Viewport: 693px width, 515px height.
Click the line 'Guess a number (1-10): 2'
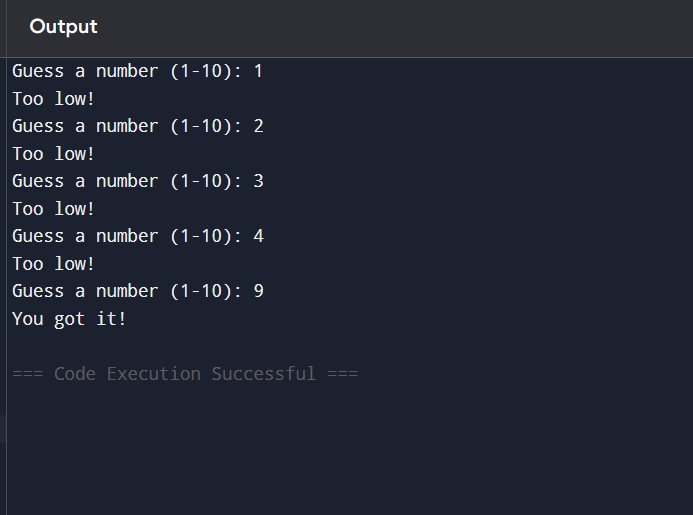pos(138,126)
